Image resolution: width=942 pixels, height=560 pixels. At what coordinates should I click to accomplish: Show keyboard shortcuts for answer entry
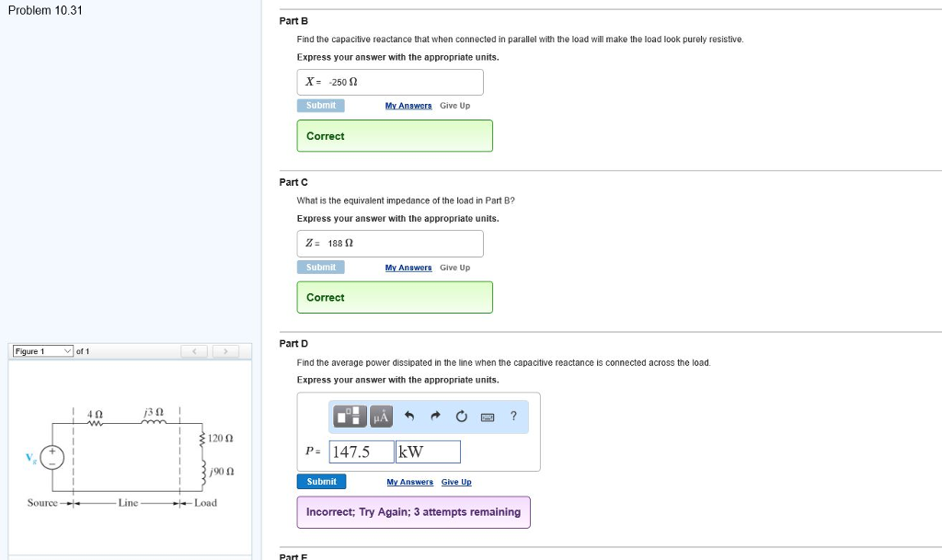488,417
